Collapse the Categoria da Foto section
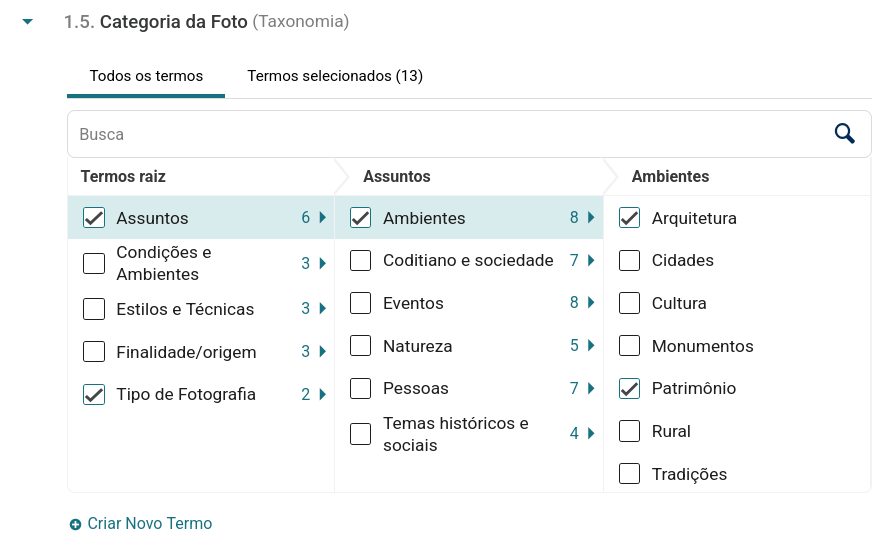The width and height of the screenshot is (894, 550). (28, 21)
